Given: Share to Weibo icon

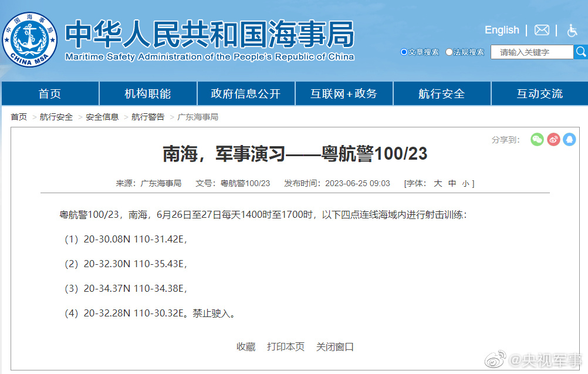Looking at the screenshot, I should 553,140.
